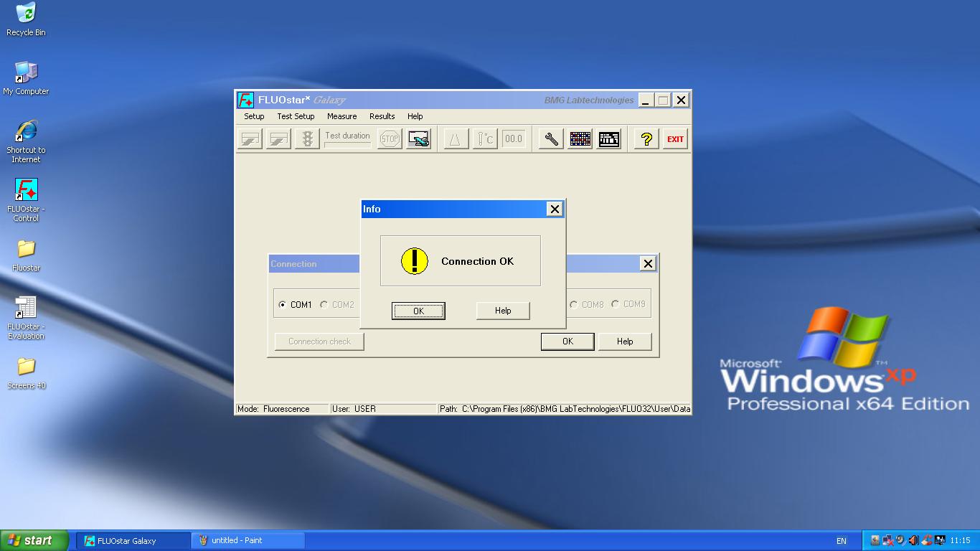This screenshot has height=551, width=980.
Task: Click the STOP sign toolbar icon
Action: (390, 139)
